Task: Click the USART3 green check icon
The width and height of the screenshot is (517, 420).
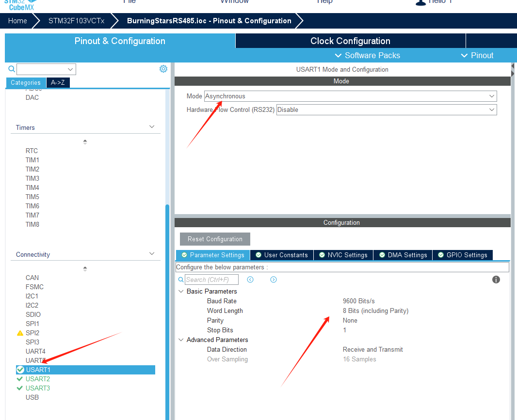Action: tap(20, 388)
